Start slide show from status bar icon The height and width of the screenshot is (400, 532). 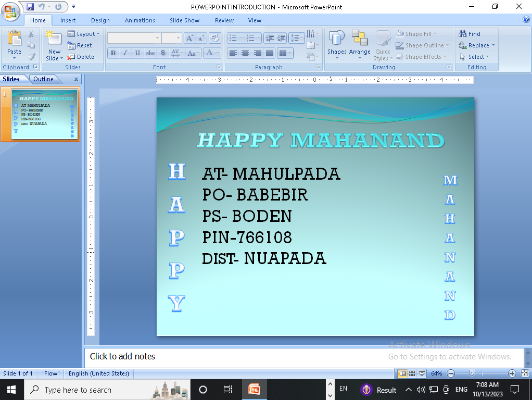point(422,373)
